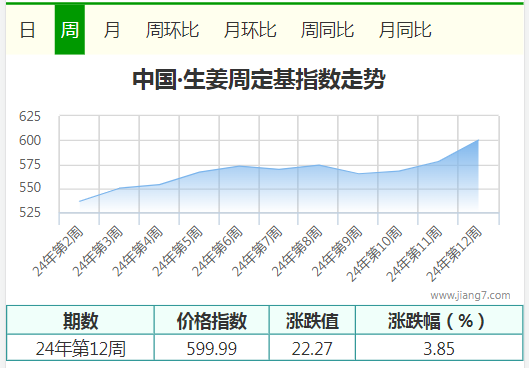Click x-axis label 24年第8周

click(297, 252)
